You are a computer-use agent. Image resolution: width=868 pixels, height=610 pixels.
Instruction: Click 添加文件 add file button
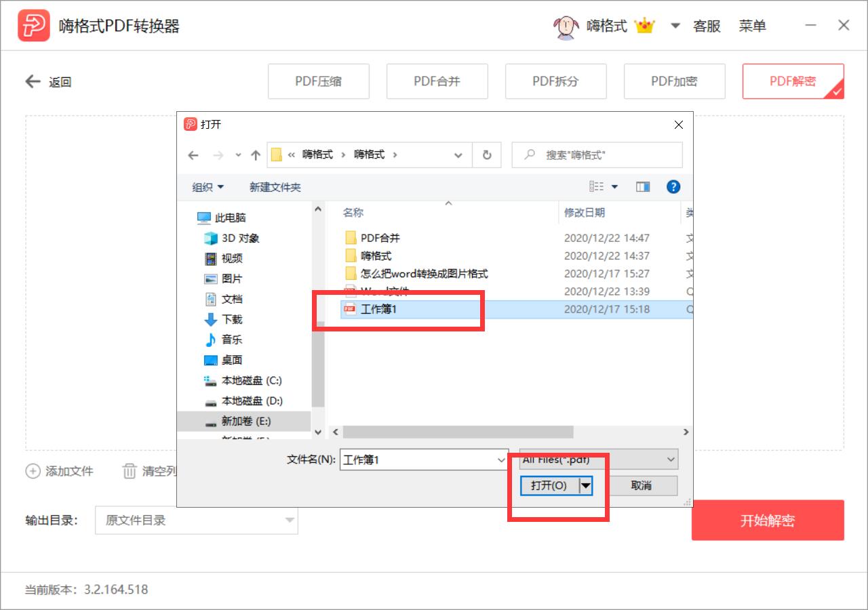point(60,471)
